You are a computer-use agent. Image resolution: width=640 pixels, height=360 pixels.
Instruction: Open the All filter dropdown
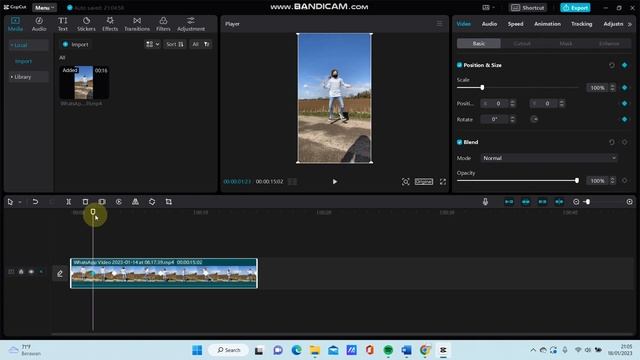pos(200,44)
